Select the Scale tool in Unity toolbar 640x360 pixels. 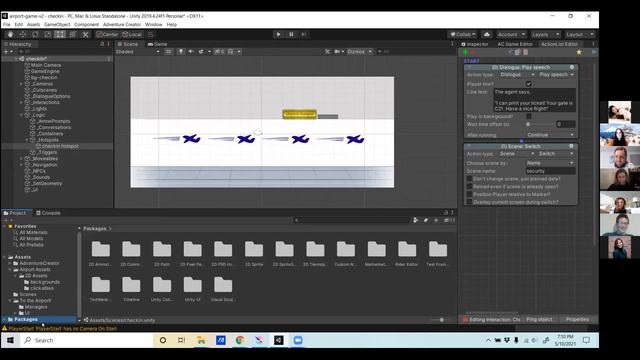pyautogui.click(x=48, y=35)
